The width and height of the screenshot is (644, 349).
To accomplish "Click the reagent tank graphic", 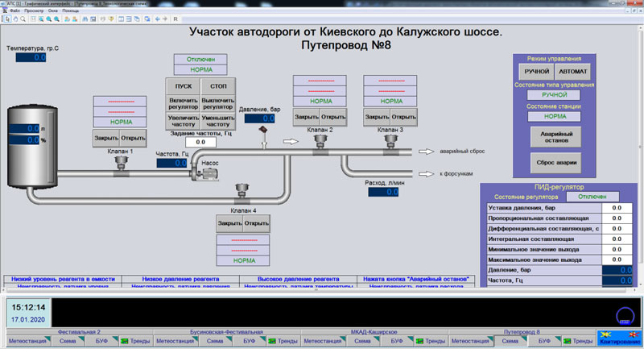I will [32, 147].
